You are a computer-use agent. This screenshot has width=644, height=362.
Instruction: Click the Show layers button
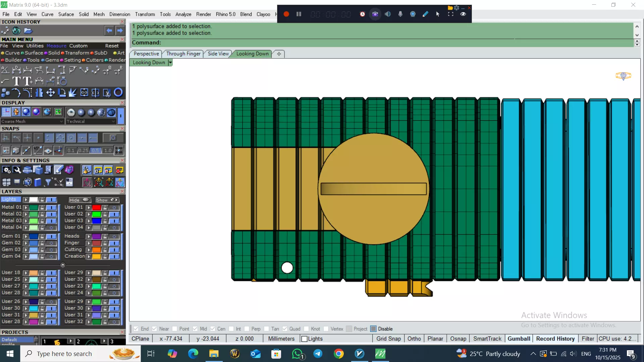107,200
